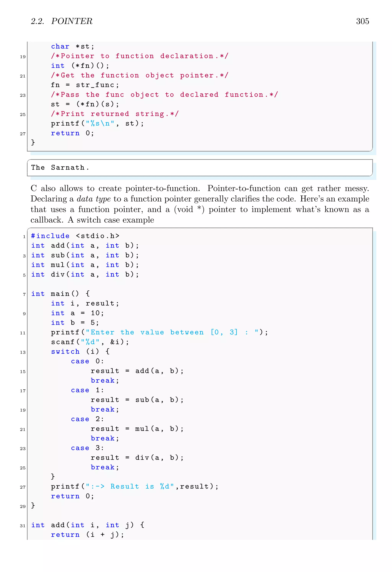Click the words 'A switch case example'
The image size is (392, 572).
pos(111,220)
